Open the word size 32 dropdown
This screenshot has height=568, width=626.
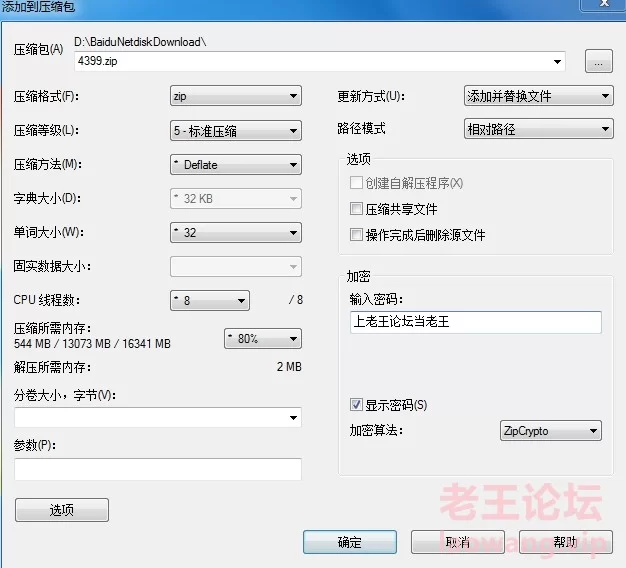tap(236, 232)
